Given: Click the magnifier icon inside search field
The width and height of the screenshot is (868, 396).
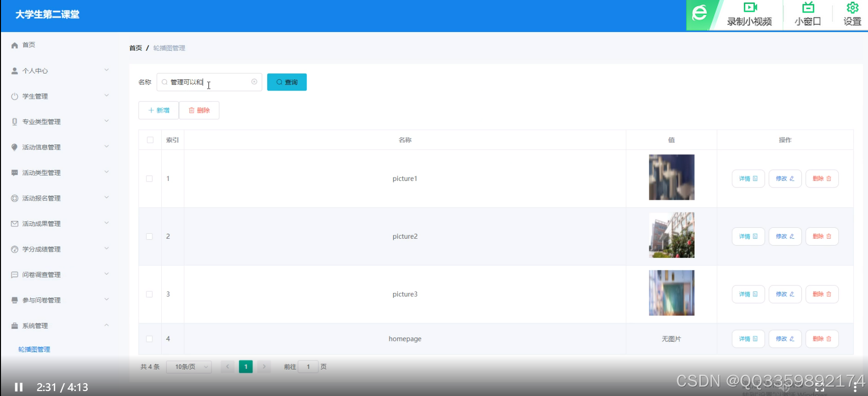Looking at the screenshot, I should pos(165,82).
